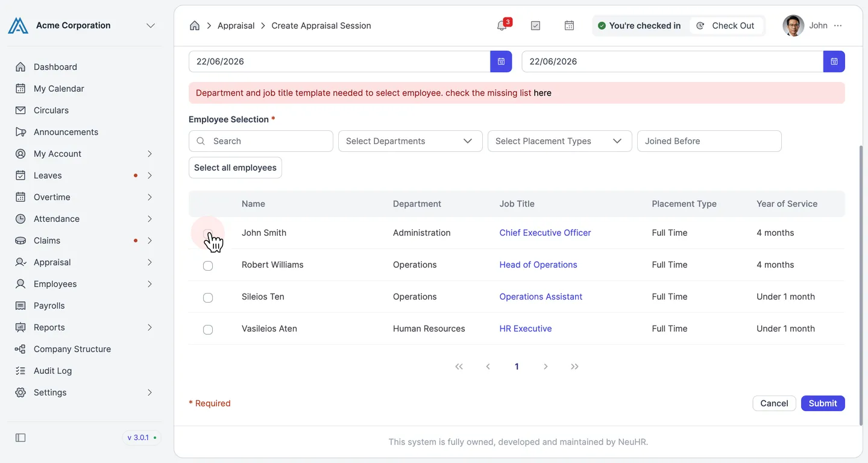Open the HR Executive job title link

[x=526, y=329]
